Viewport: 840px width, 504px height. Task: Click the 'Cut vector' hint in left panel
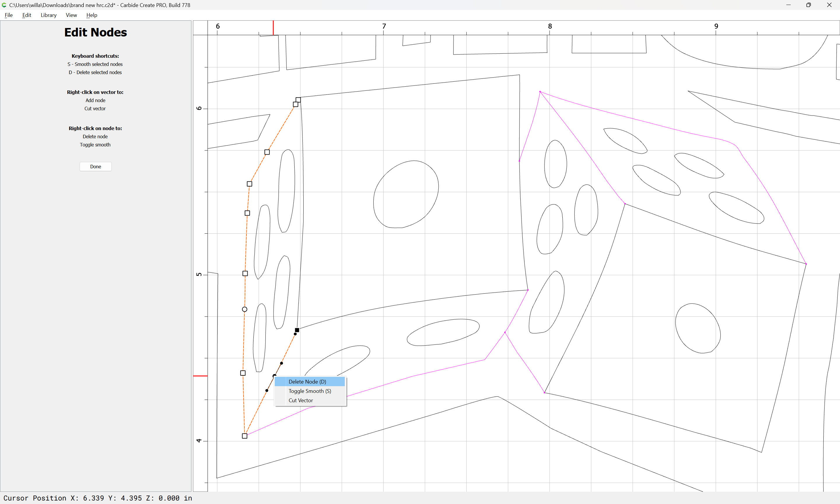pos(95,109)
